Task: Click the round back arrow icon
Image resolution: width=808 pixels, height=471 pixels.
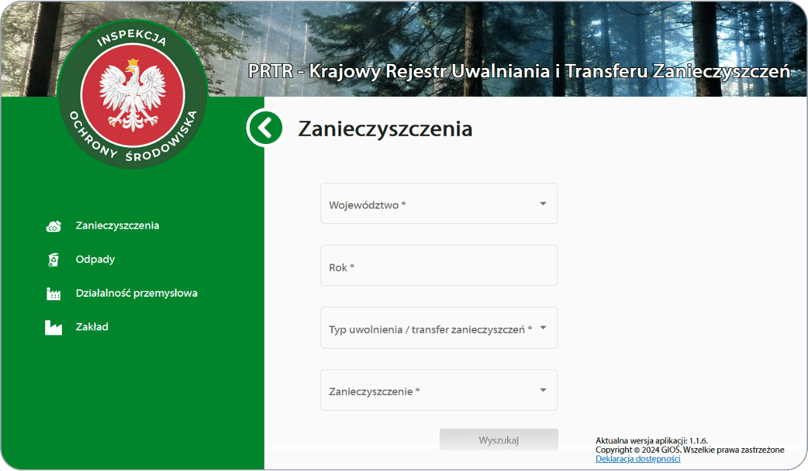Action: click(265, 128)
